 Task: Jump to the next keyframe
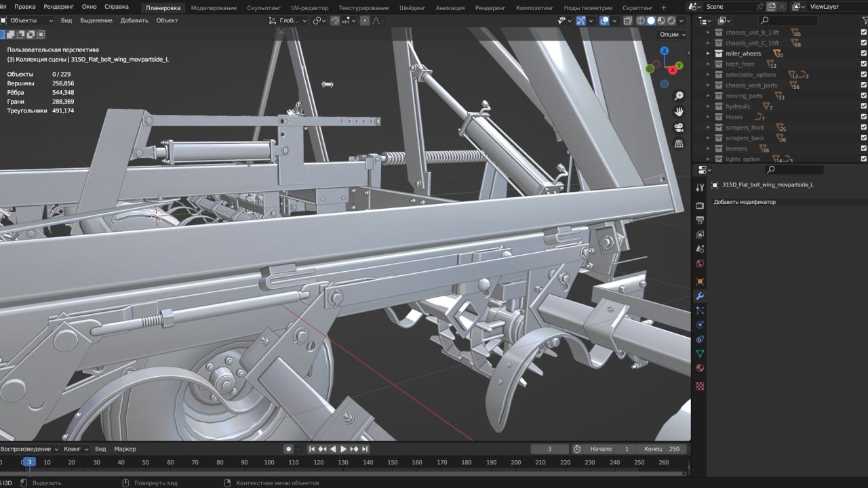click(354, 449)
